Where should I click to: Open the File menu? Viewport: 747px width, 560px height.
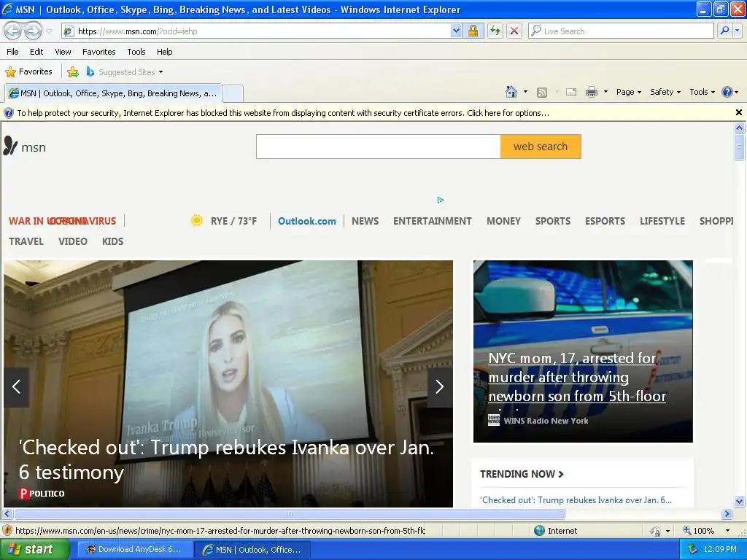pyautogui.click(x=13, y=52)
